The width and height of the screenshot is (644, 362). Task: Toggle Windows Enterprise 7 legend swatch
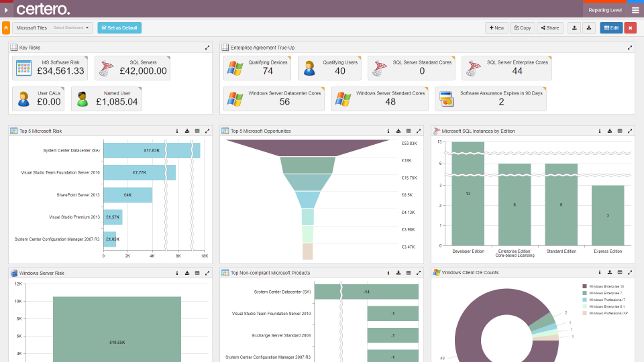pyautogui.click(x=584, y=293)
